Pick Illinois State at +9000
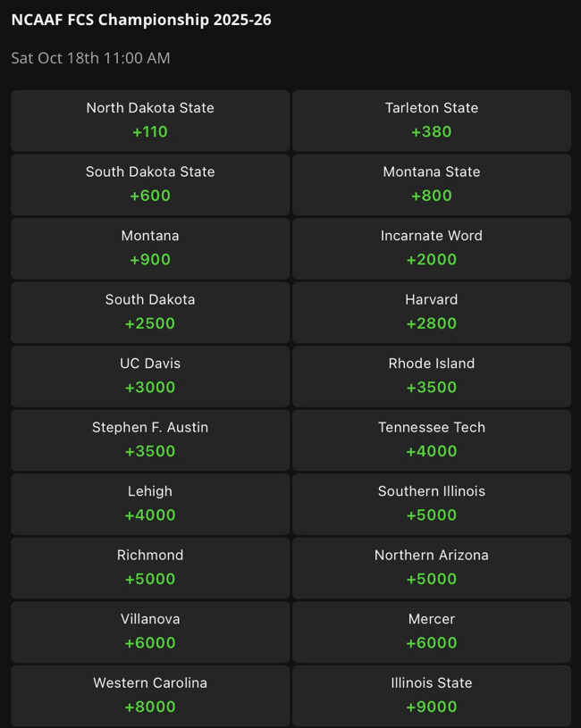 tap(432, 695)
